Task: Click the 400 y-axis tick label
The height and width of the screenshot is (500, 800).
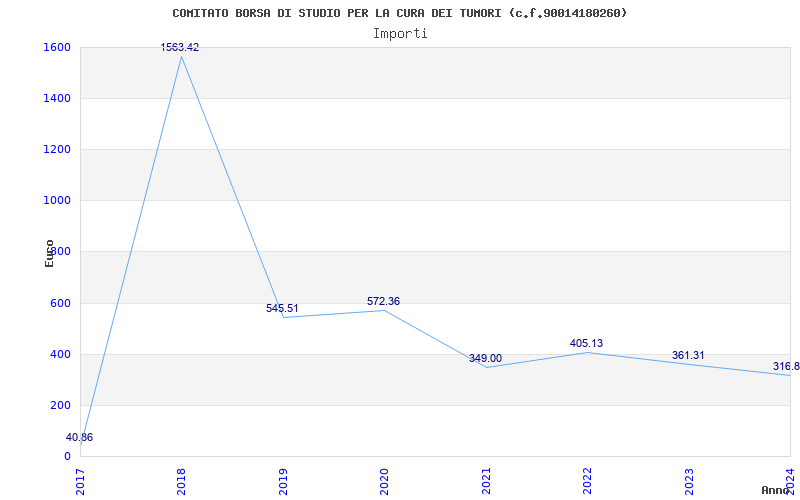Action: [x=59, y=354]
